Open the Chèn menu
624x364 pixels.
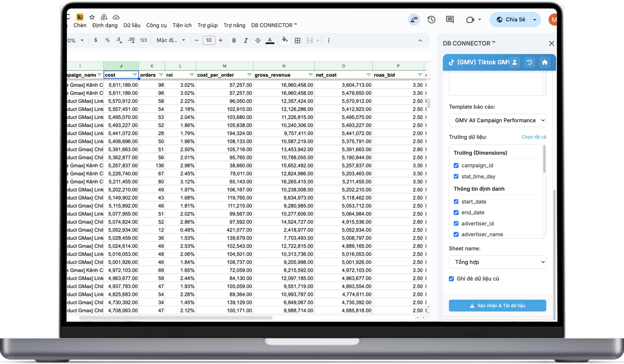pos(80,25)
